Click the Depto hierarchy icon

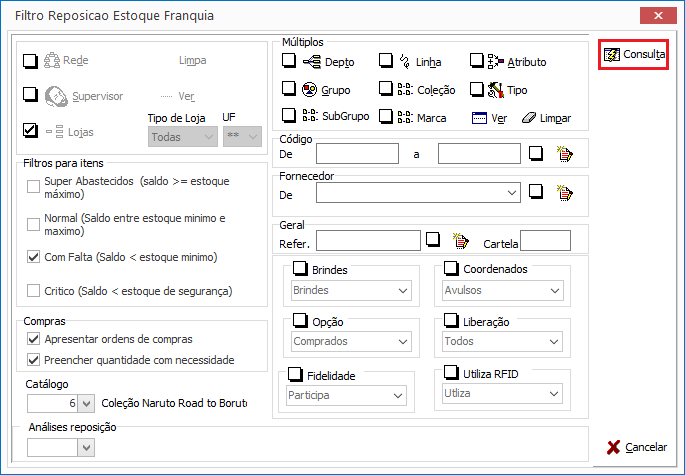(312, 62)
